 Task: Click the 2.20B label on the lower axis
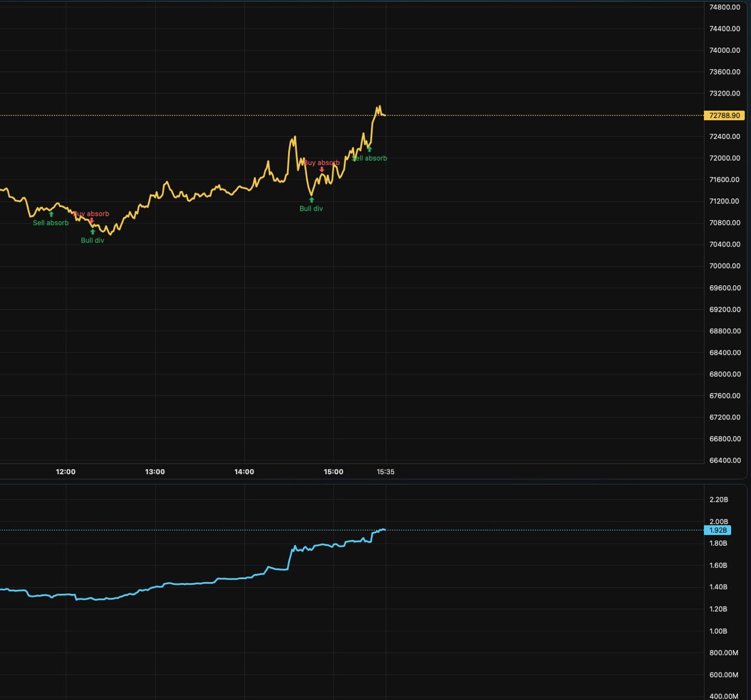tap(719, 500)
